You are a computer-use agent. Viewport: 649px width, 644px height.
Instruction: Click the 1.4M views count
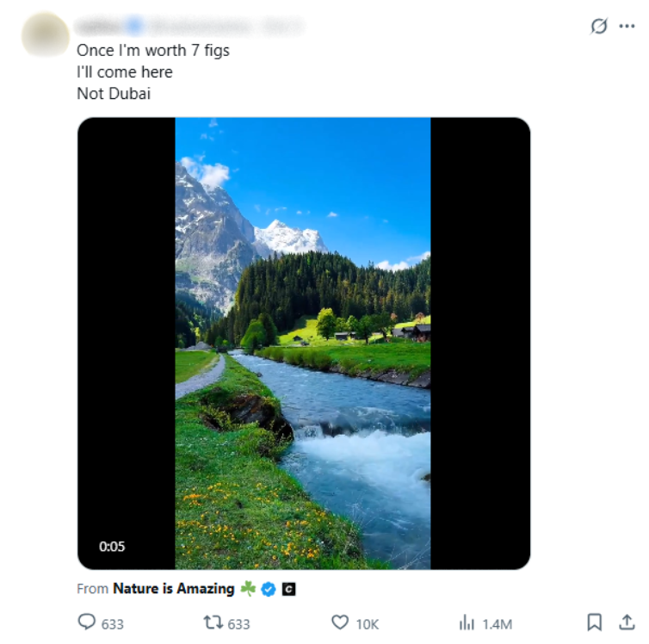497,623
